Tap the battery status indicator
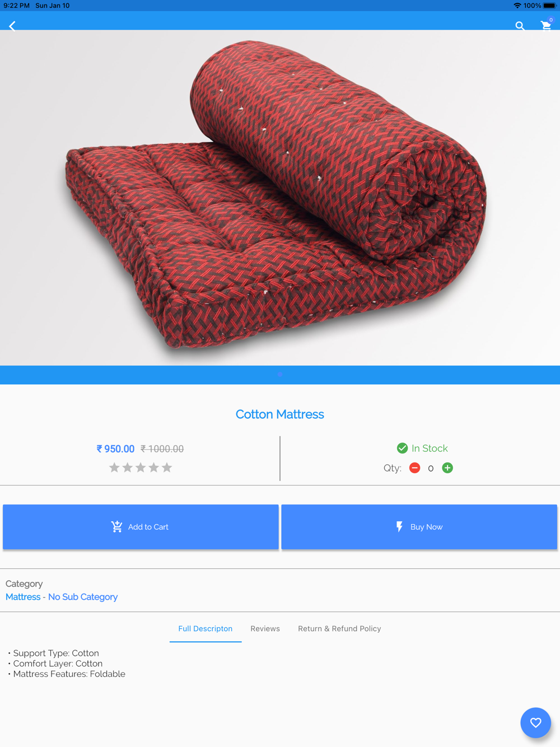The image size is (560, 747). pyautogui.click(x=549, y=6)
